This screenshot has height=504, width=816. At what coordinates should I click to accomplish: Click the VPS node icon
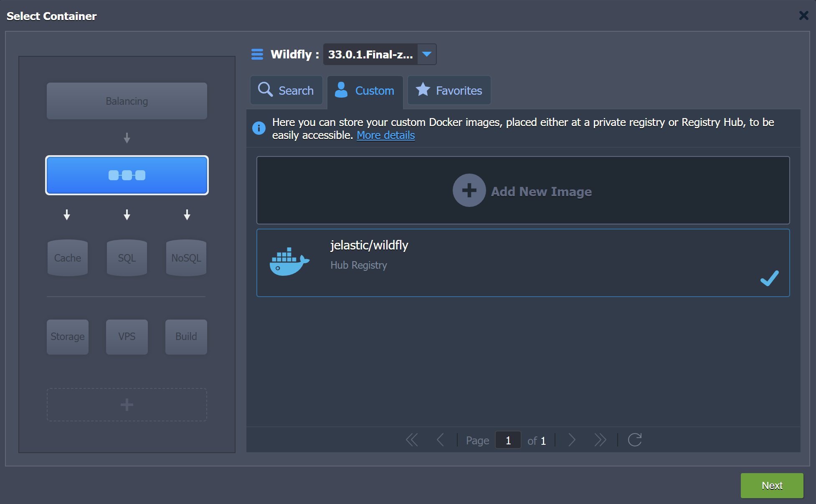coord(127,336)
